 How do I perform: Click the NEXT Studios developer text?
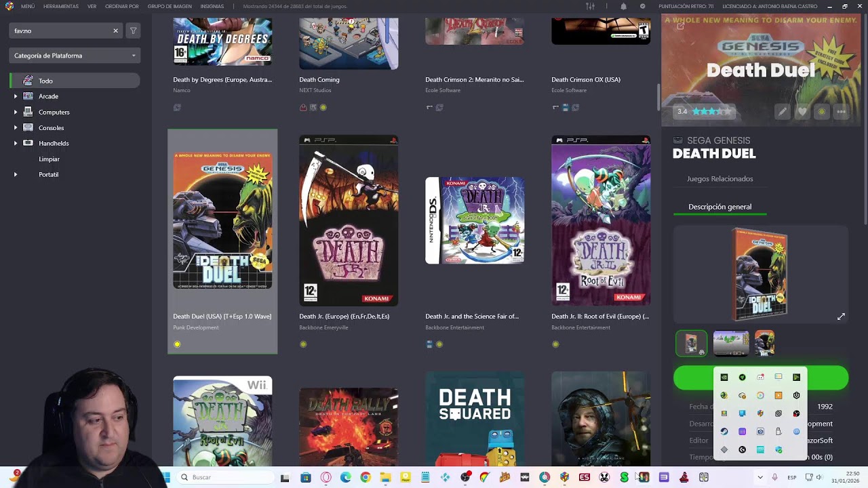[x=315, y=90]
